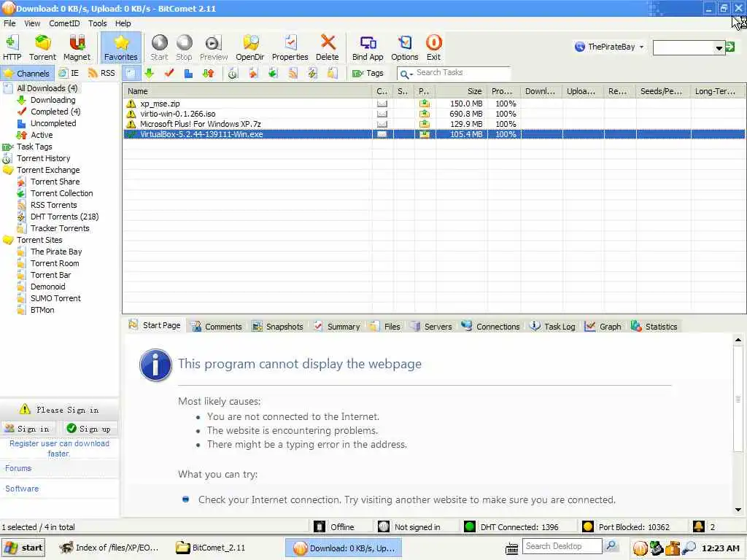Image resolution: width=747 pixels, height=560 pixels.
Task: Collapse the Torrent Exchange folder
Action: coord(7,170)
